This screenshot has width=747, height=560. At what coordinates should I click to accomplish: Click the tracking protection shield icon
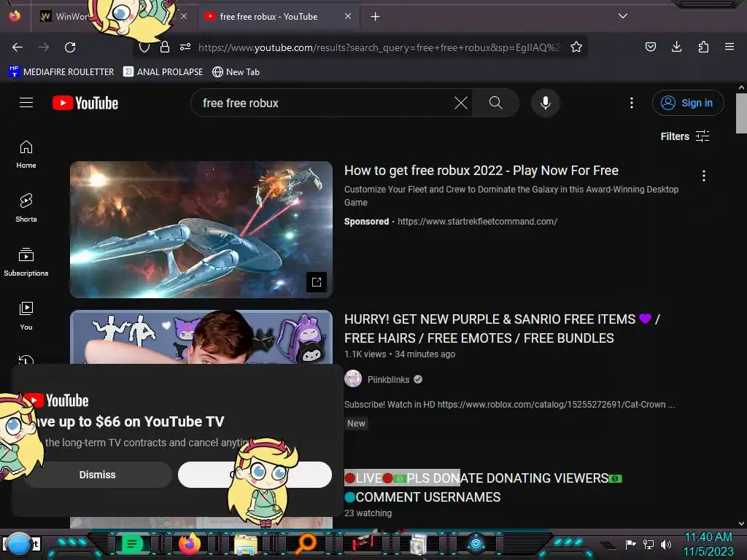click(x=144, y=47)
